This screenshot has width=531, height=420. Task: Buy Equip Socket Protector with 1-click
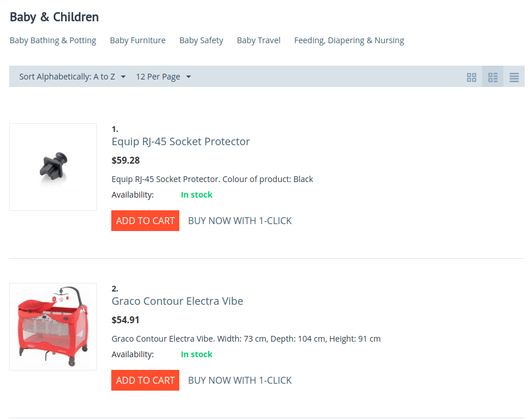(x=240, y=221)
